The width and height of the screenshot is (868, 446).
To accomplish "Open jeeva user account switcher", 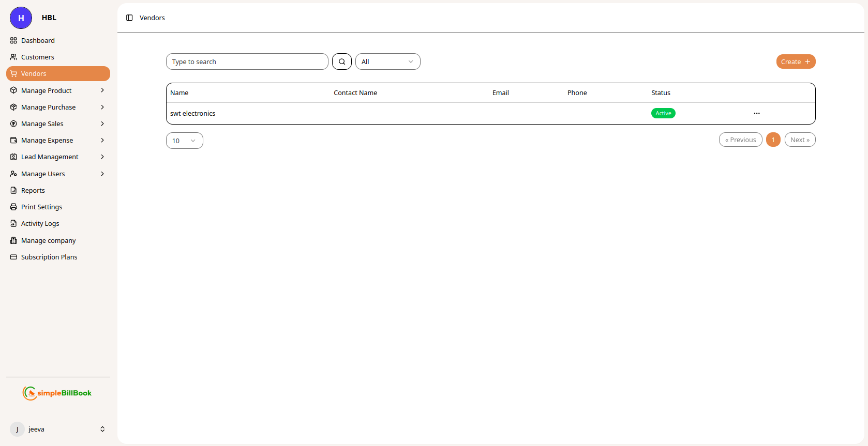I will (x=57, y=429).
